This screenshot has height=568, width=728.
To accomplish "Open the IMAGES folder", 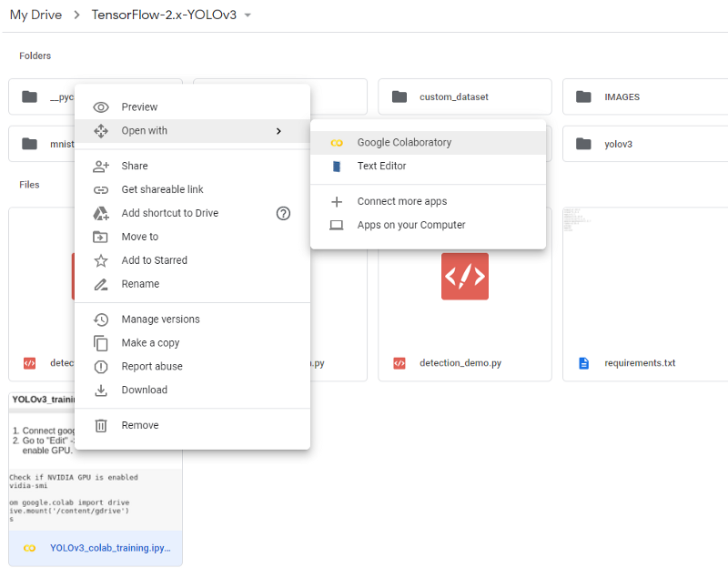I will [x=645, y=96].
